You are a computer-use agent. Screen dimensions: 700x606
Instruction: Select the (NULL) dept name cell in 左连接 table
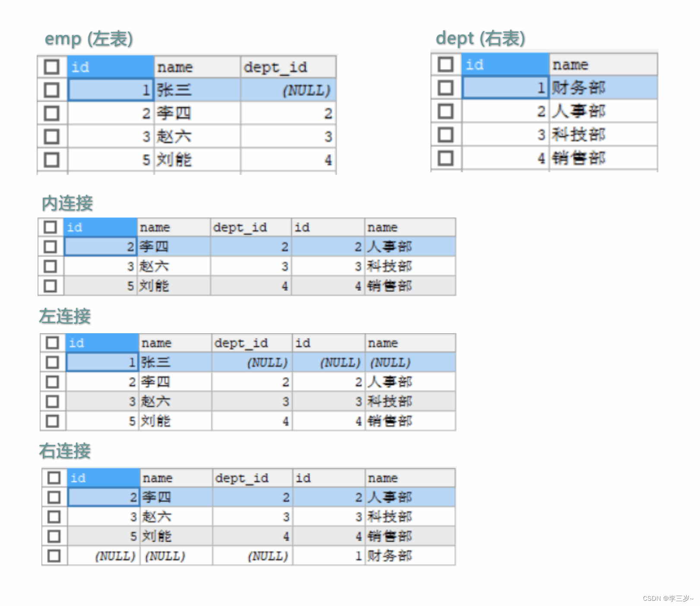click(x=410, y=362)
